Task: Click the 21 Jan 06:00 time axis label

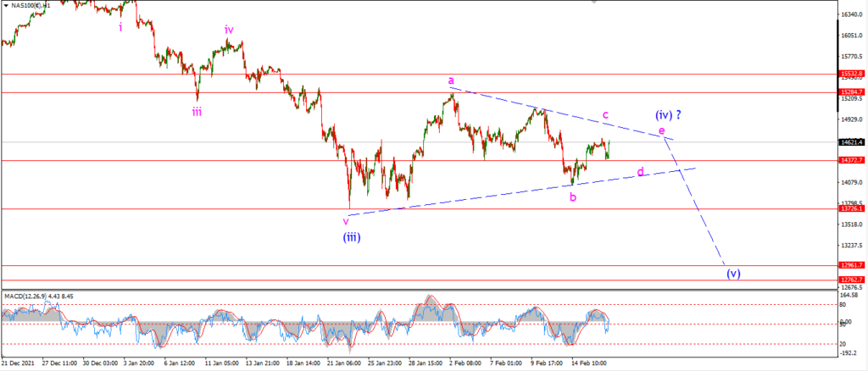Action: point(344,363)
